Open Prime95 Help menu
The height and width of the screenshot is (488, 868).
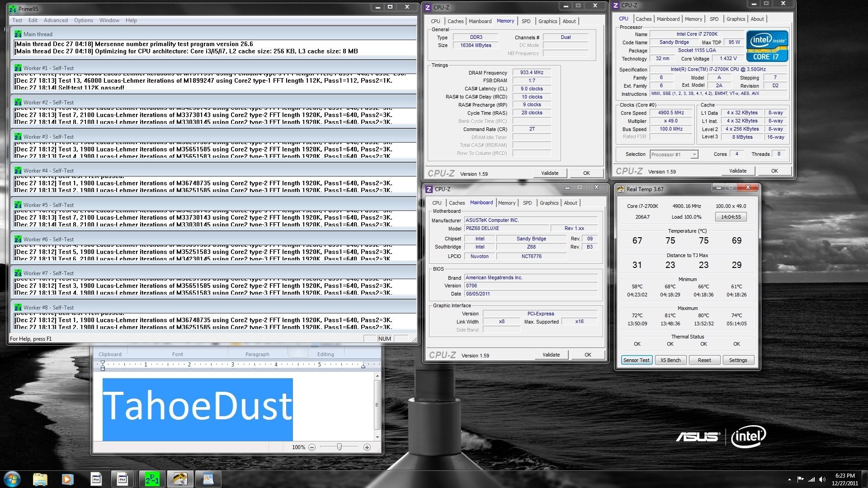pyautogui.click(x=131, y=20)
